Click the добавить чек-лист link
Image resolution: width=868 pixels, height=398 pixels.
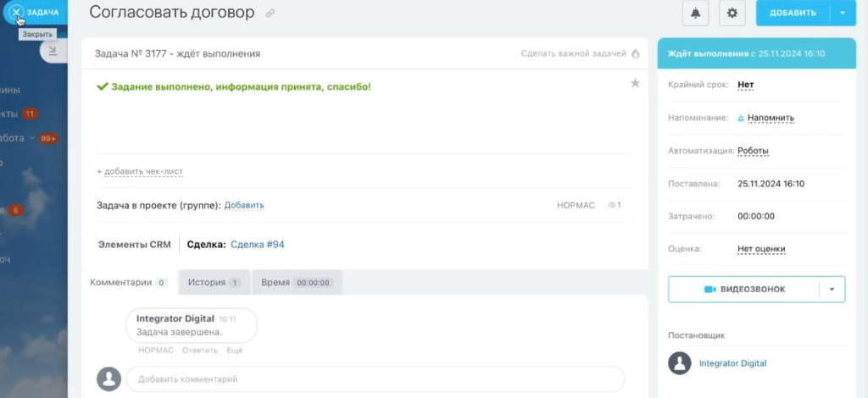140,172
